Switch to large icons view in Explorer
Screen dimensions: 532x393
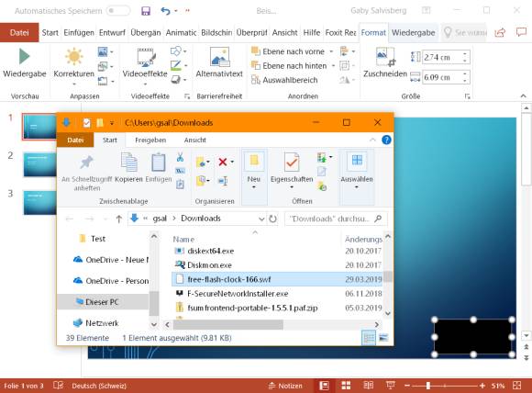point(383,338)
